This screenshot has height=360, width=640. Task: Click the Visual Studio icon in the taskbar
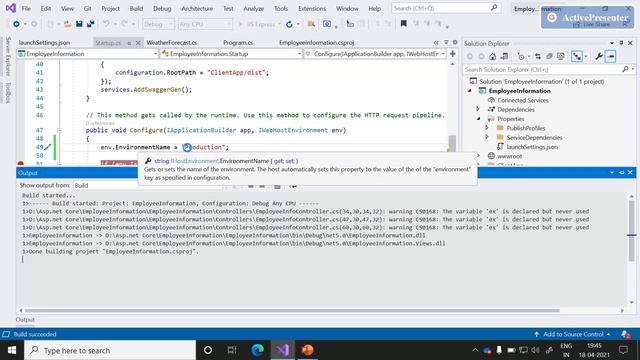(282, 350)
